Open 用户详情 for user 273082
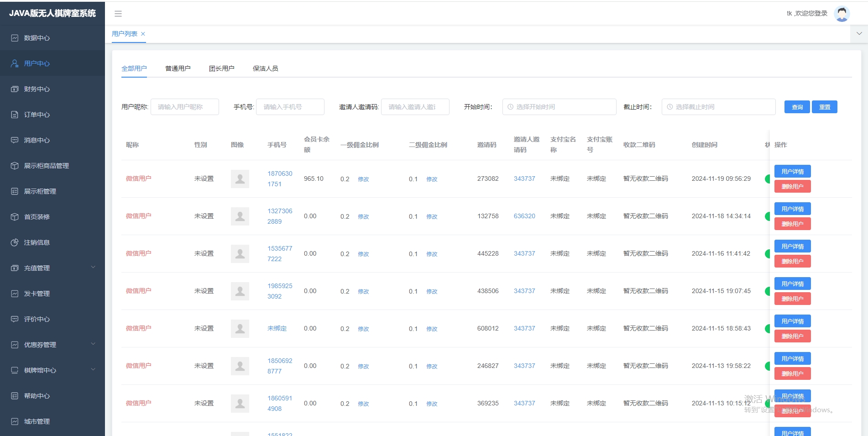 tap(793, 172)
